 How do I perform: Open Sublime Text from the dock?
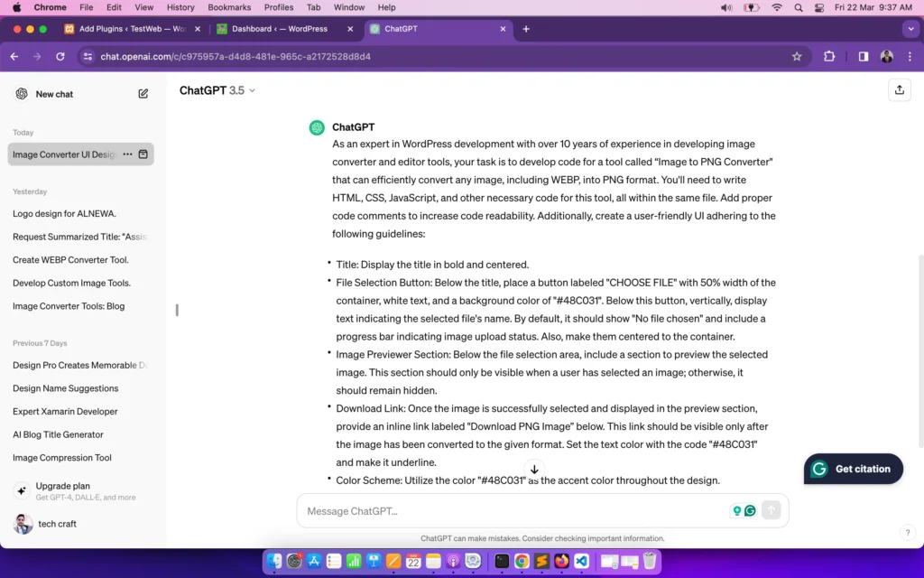click(x=541, y=561)
